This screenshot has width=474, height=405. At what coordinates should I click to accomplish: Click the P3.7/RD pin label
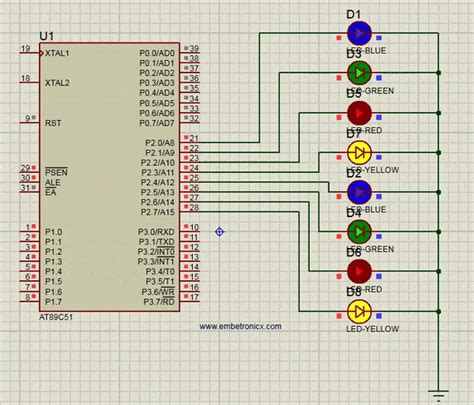coord(159,302)
